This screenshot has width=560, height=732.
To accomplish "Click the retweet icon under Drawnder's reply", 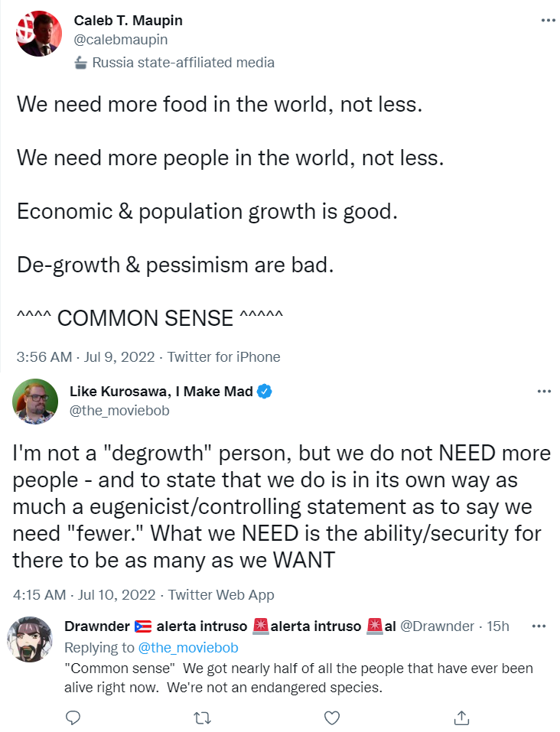I will pyautogui.click(x=203, y=717).
